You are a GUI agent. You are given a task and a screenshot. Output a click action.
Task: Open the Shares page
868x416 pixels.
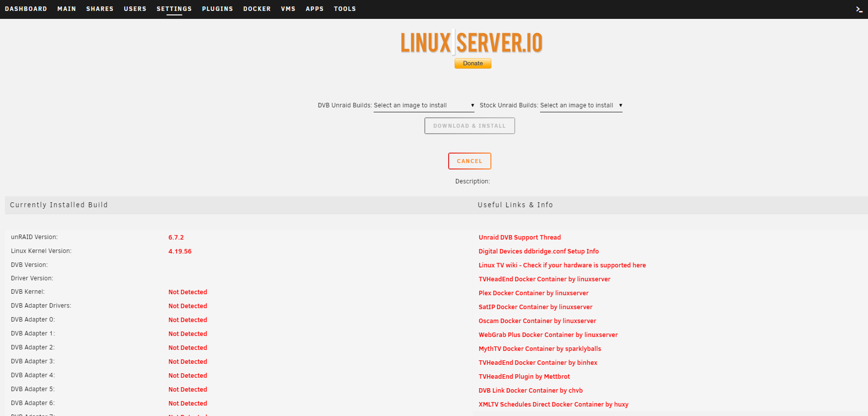pos(100,9)
